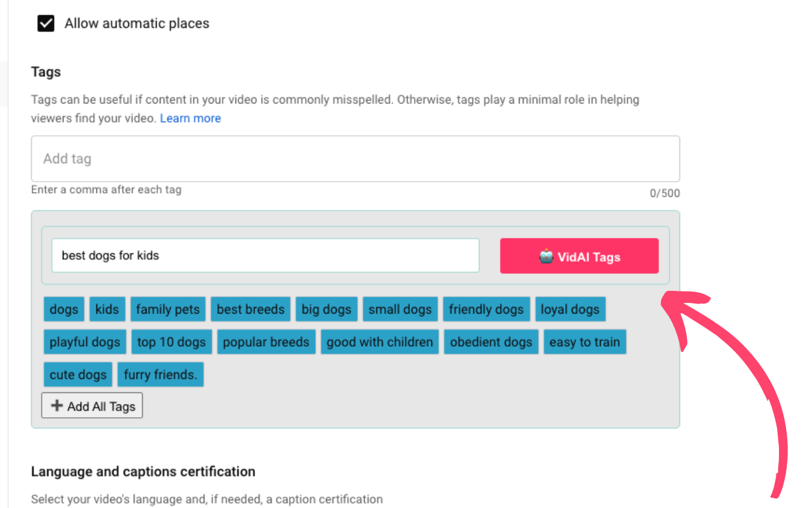Screen dimensions: 812x508
Task: Add the 'playful dogs' tag
Action: [x=85, y=342]
